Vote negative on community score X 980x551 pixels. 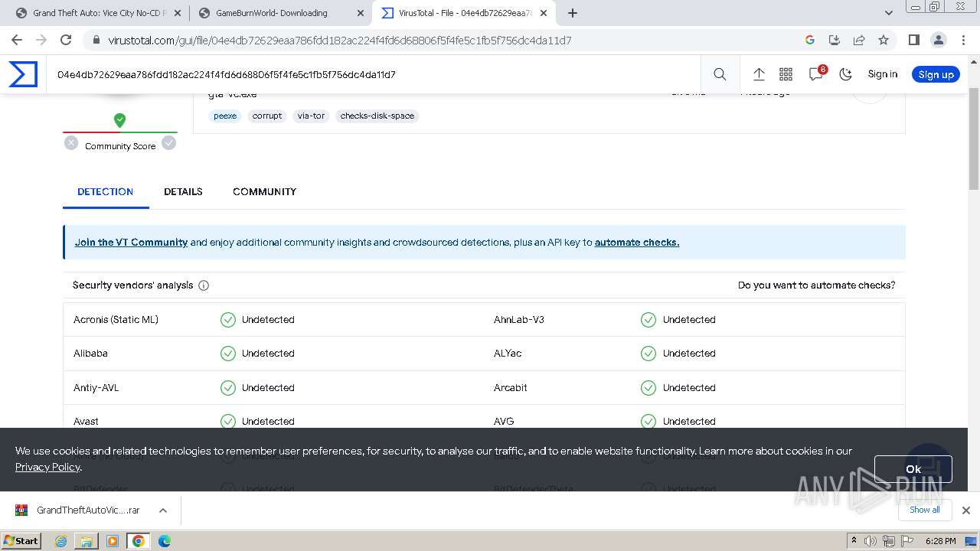tap(71, 142)
